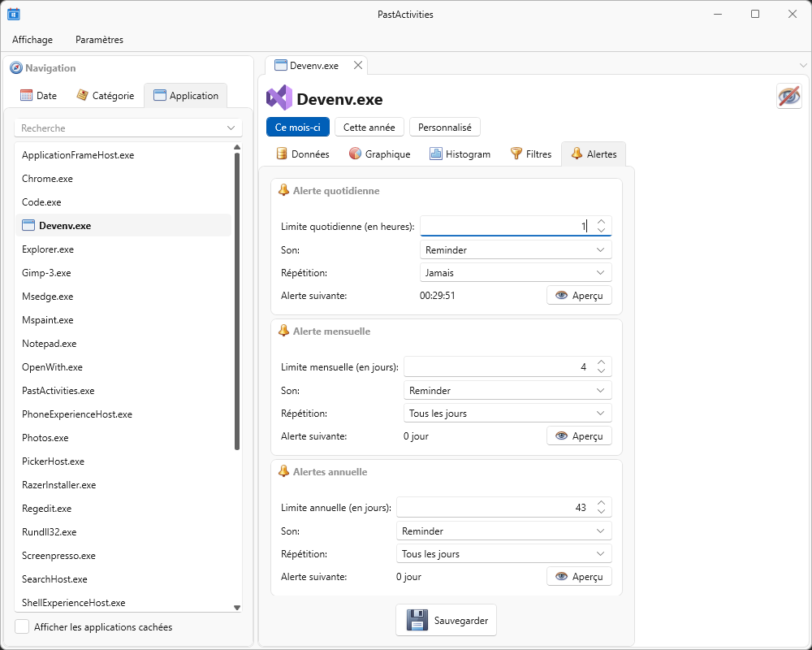812x650 pixels.
Task: Select Chrome.exe in the application list
Action: [x=47, y=179]
